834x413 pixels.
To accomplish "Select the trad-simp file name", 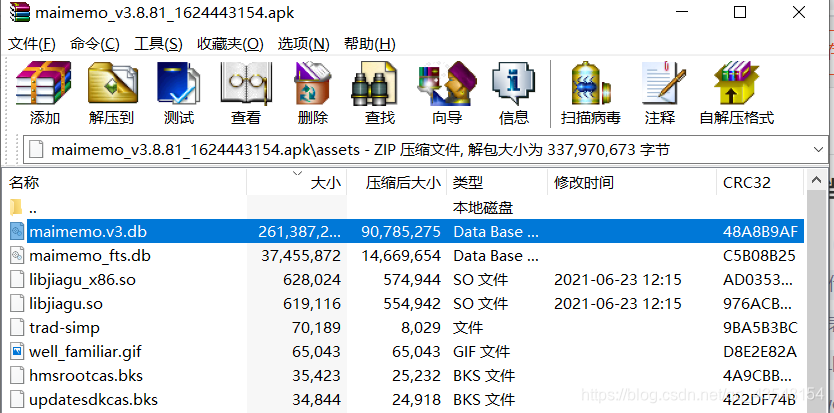I will click(x=64, y=328).
